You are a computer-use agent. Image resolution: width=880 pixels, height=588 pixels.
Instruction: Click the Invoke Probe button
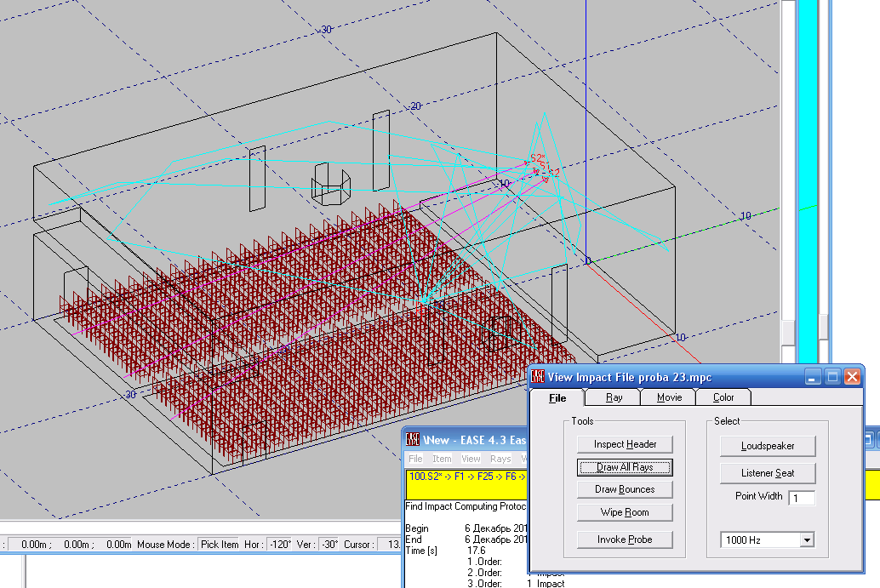point(625,539)
